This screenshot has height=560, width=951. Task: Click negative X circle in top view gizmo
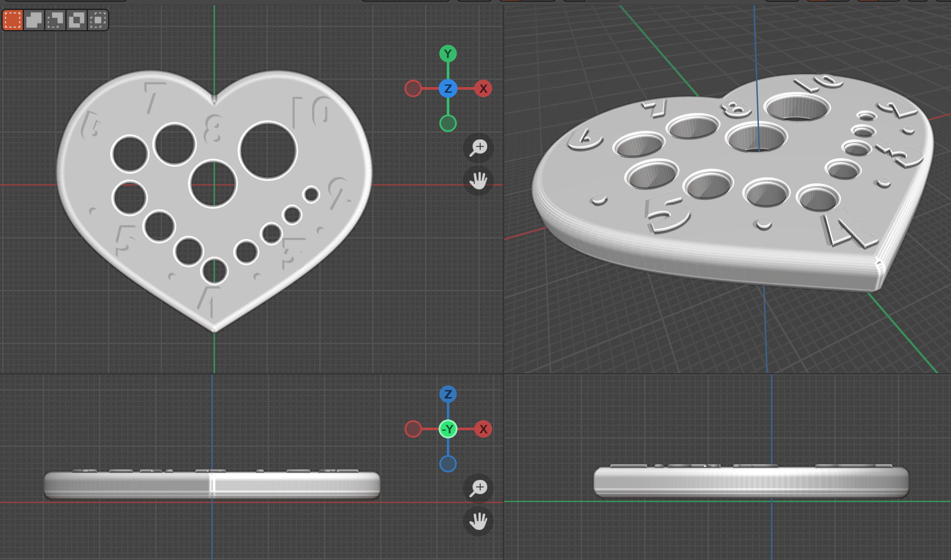[x=413, y=89]
